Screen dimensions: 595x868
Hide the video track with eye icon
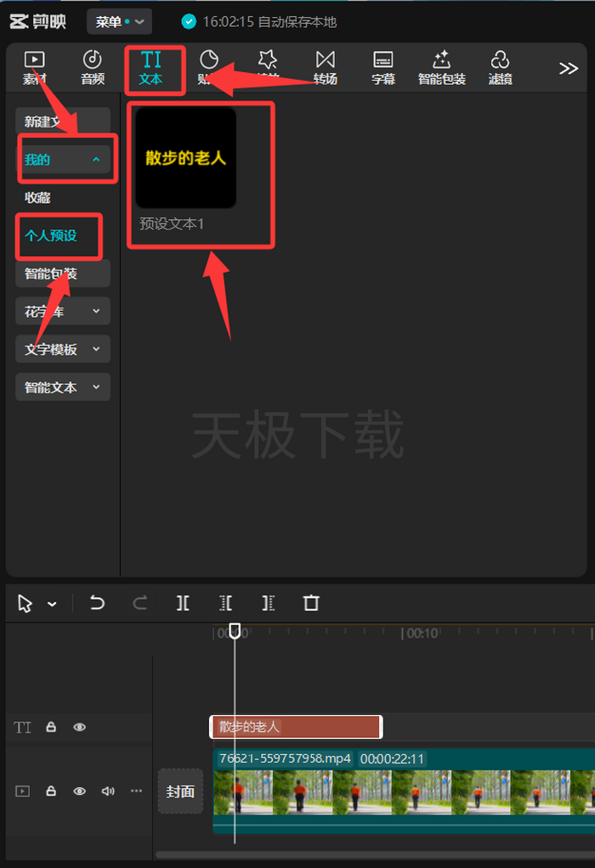pos(80,791)
